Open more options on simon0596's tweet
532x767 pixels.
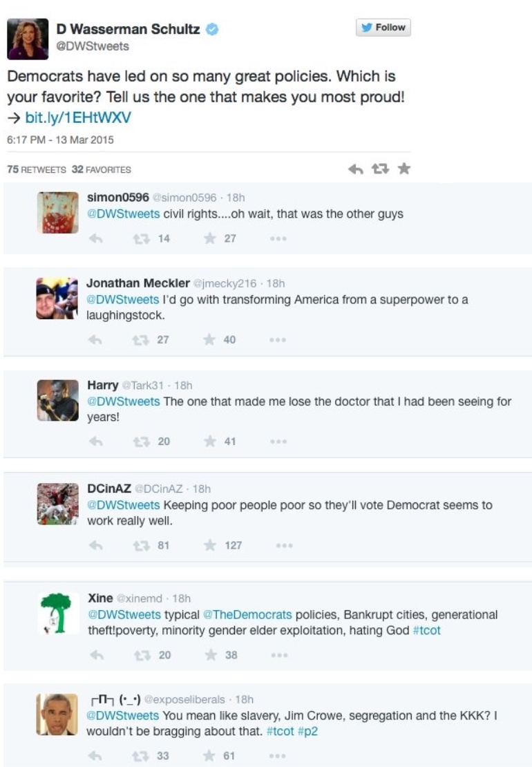point(278,238)
